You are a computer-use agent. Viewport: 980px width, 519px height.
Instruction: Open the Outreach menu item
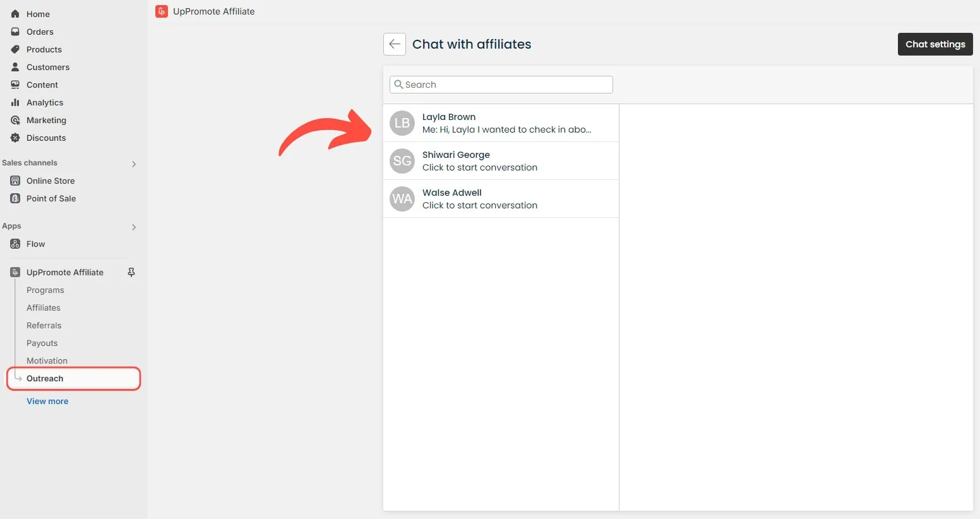point(45,378)
